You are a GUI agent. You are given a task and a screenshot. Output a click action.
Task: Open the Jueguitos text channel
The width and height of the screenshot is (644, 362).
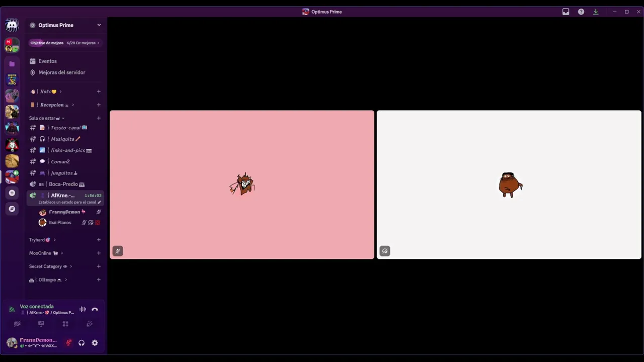pos(66,173)
